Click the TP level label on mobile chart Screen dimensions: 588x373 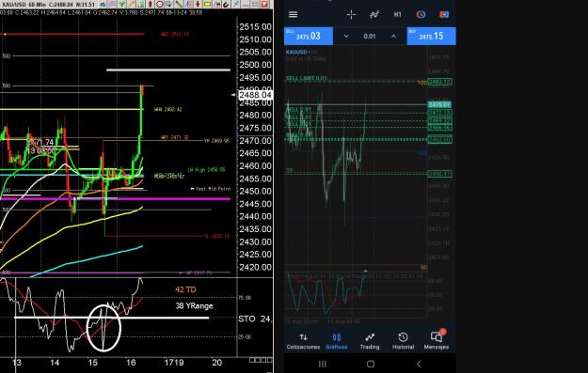point(290,170)
